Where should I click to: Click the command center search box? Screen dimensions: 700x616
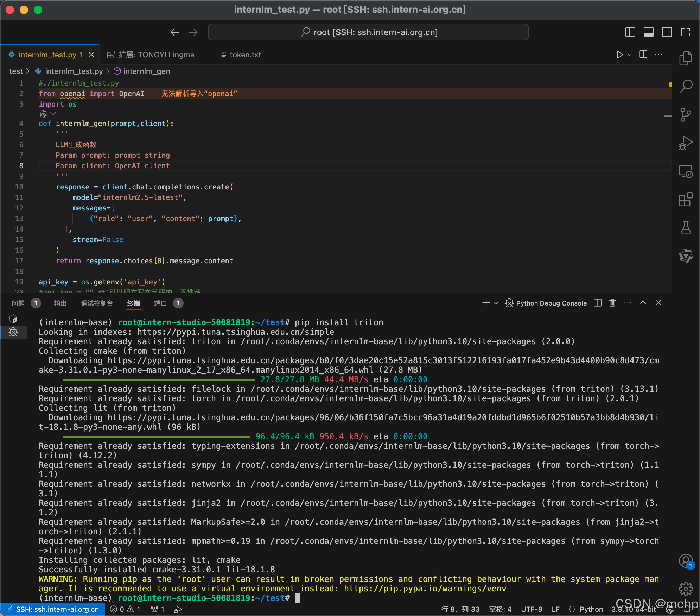pyautogui.click(x=368, y=32)
